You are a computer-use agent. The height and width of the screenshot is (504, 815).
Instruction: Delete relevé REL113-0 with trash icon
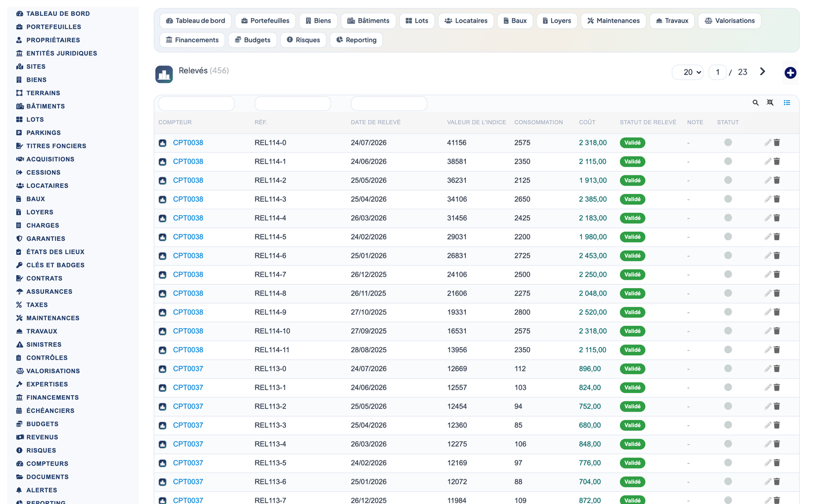pos(777,369)
